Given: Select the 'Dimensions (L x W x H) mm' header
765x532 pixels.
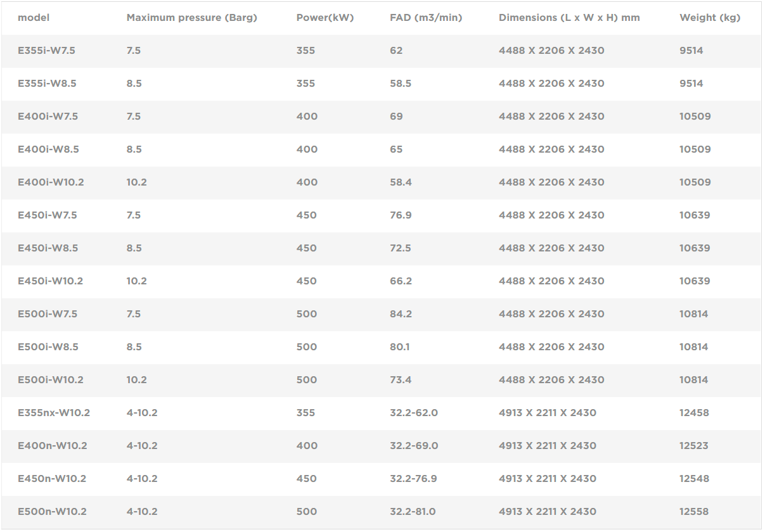Looking at the screenshot, I should [x=569, y=18].
